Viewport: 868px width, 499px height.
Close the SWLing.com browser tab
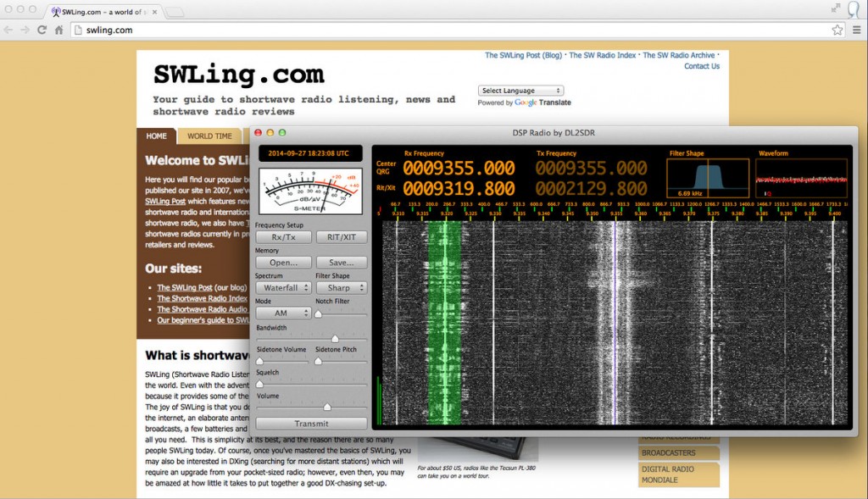(x=154, y=12)
